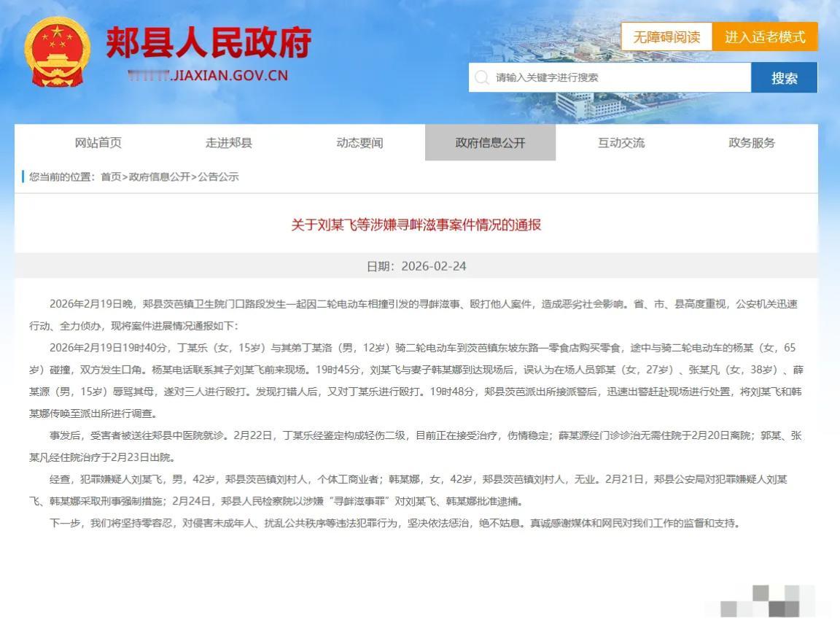Open the 政务服务 section

tap(751, 143)
